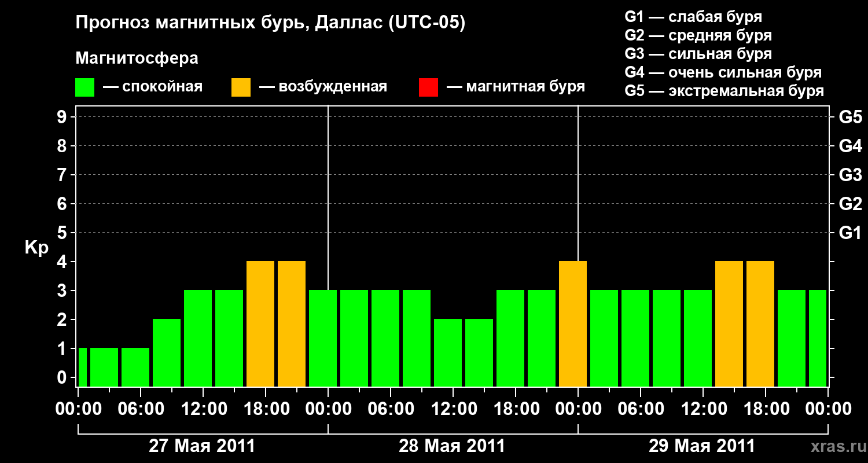Viewport: 868px width, 463px height.
Task: Click the '— магнитная буря' legend label
Action: (x=516, y=87)
